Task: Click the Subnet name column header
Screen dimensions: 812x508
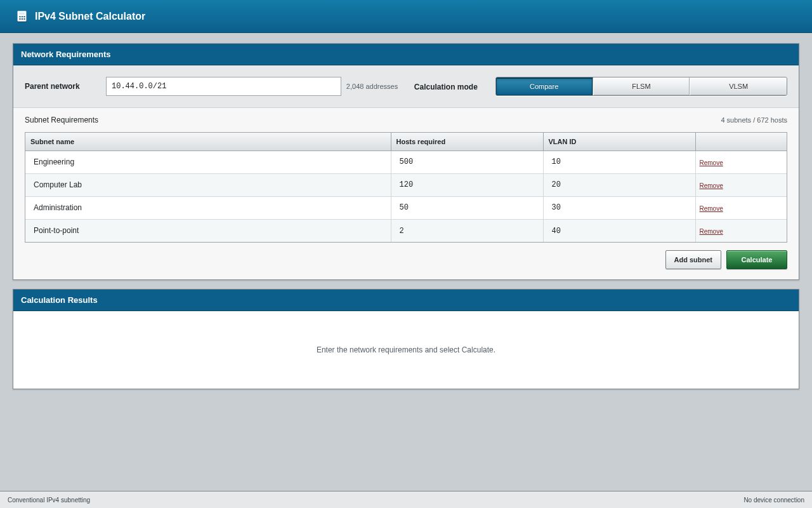Action: pos(208,142)
